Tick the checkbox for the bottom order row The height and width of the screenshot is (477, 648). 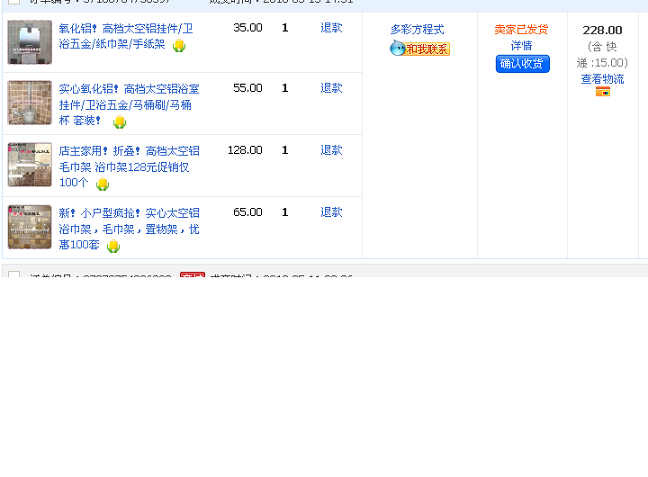(14, 274)
